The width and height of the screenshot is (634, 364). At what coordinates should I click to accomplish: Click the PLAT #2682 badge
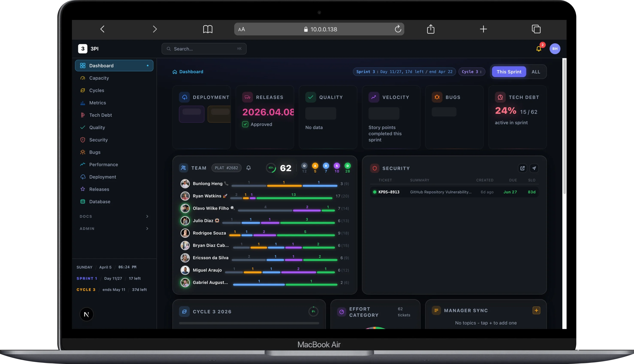click(226, 168)
